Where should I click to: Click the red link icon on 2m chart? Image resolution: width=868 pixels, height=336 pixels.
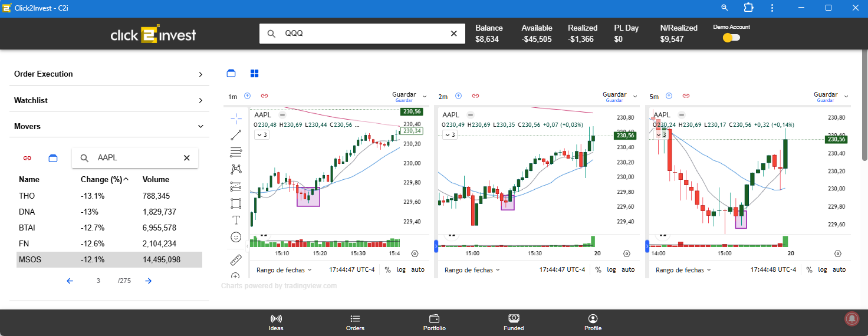(x=475, y=95)
